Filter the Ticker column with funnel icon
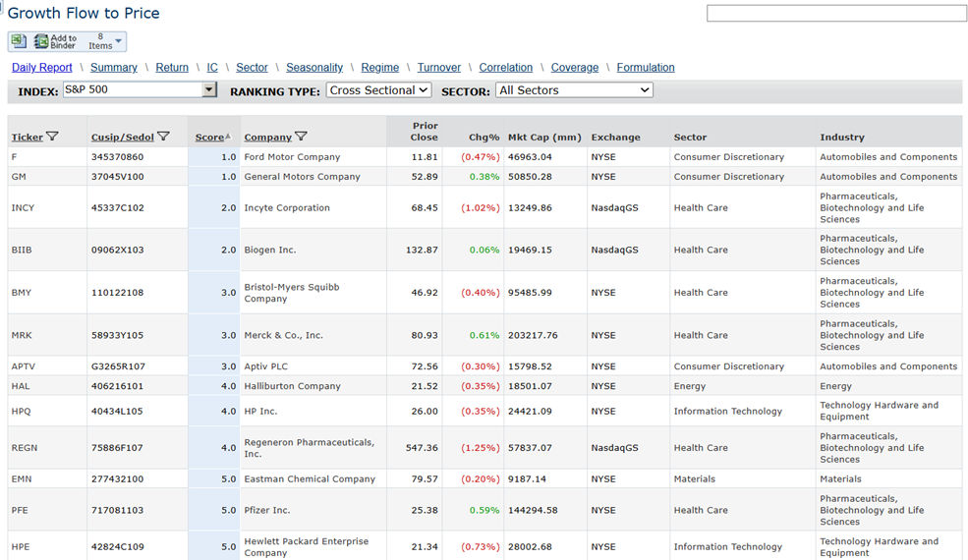 (52, 137)
